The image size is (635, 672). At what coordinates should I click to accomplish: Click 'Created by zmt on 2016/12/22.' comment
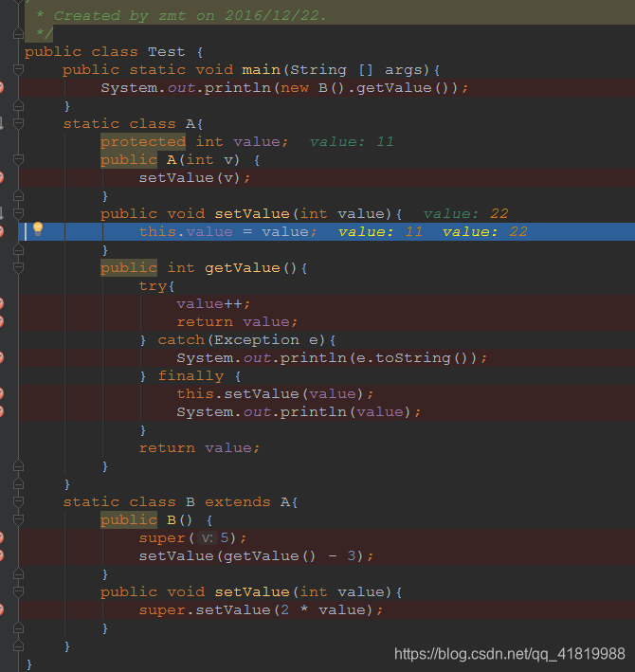coord(190,16)
